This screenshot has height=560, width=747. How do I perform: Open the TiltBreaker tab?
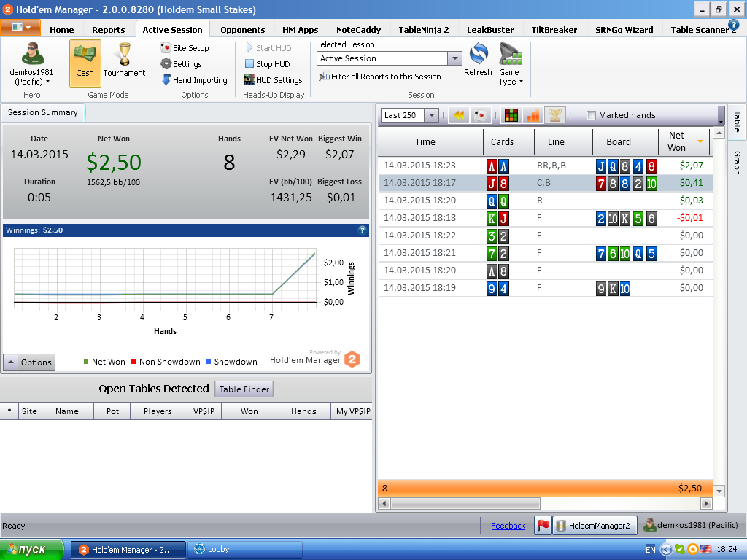tap(554, 29)
